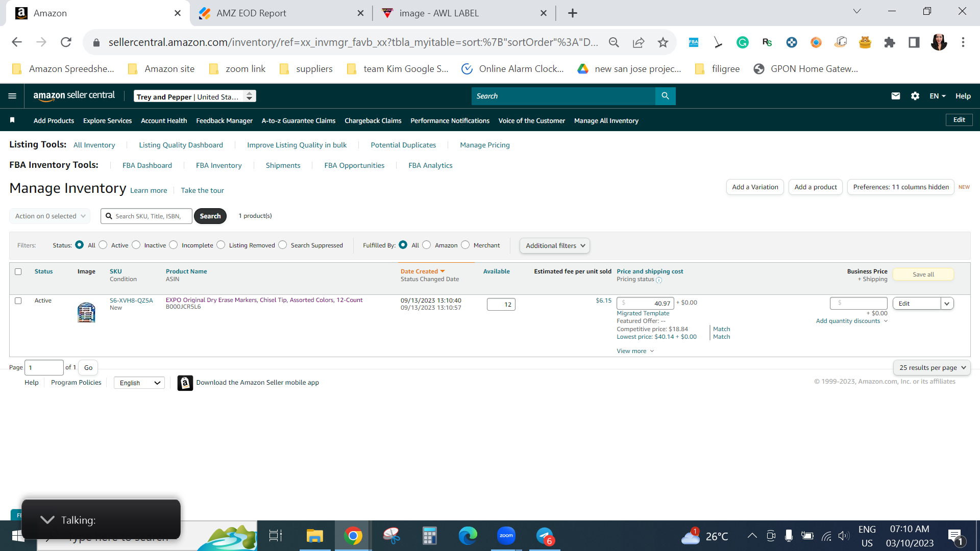Open Microsoft Edge from the taskbar
980x551 pixels.
(468, 536)
